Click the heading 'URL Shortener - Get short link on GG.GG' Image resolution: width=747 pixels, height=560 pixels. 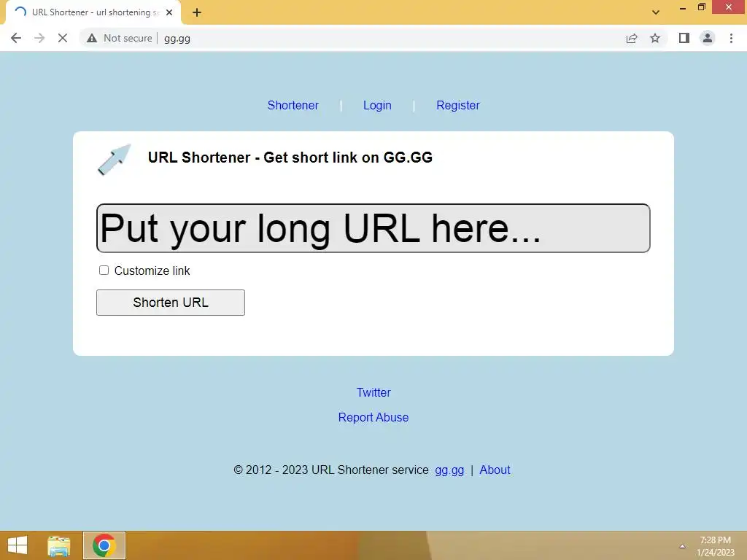[x=290, y=157]
